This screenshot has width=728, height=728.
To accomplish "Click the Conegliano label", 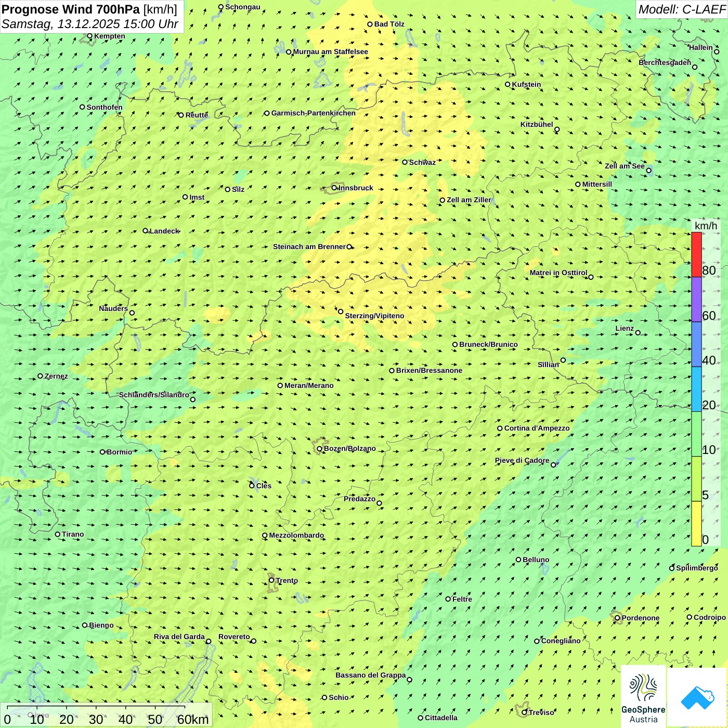I will click(561, 641).
